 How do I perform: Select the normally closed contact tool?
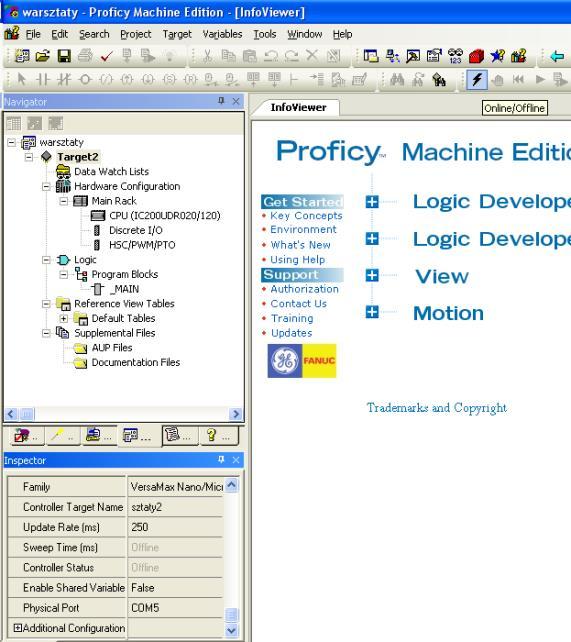pyautogui.click(x=64, y=79)
